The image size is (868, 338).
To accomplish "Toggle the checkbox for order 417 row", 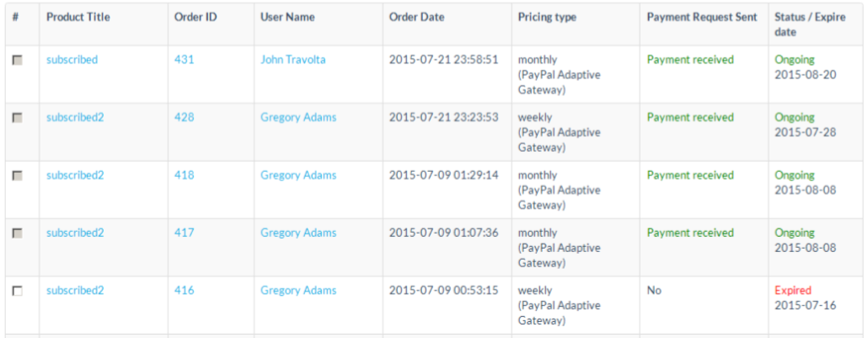I will point(18,233).
